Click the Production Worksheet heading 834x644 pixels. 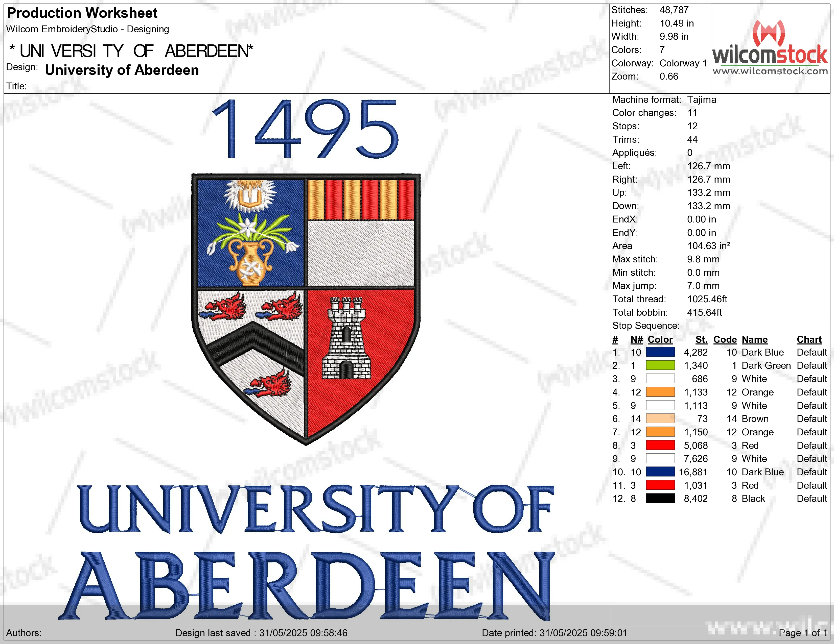[x=82, y=13]
